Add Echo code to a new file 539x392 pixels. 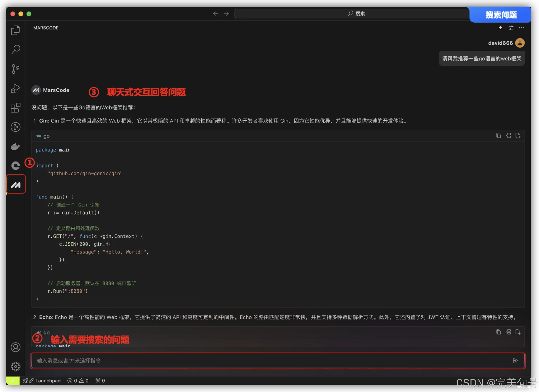[x=518, y=332]
